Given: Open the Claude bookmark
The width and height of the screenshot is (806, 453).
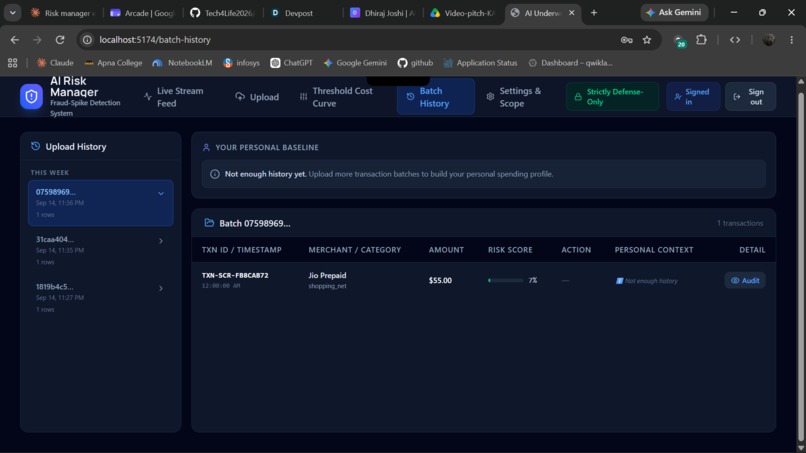Looking at the screenshot, I should (55, 63).
